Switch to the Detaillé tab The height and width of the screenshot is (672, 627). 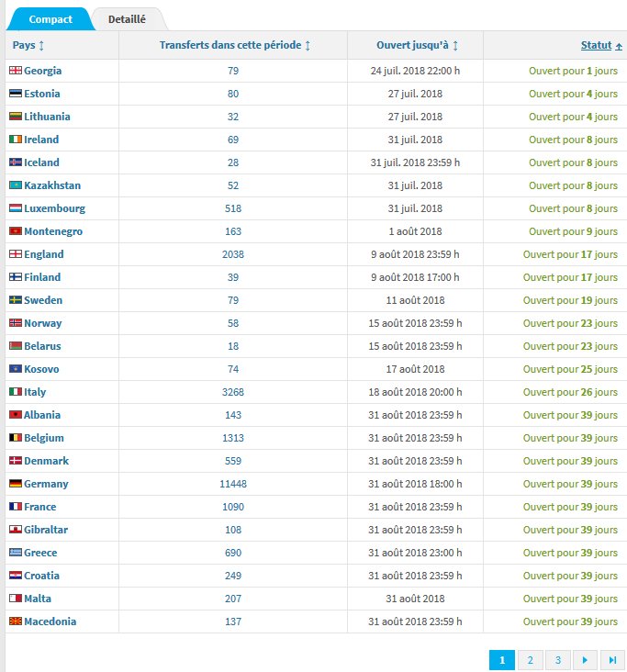127,19
